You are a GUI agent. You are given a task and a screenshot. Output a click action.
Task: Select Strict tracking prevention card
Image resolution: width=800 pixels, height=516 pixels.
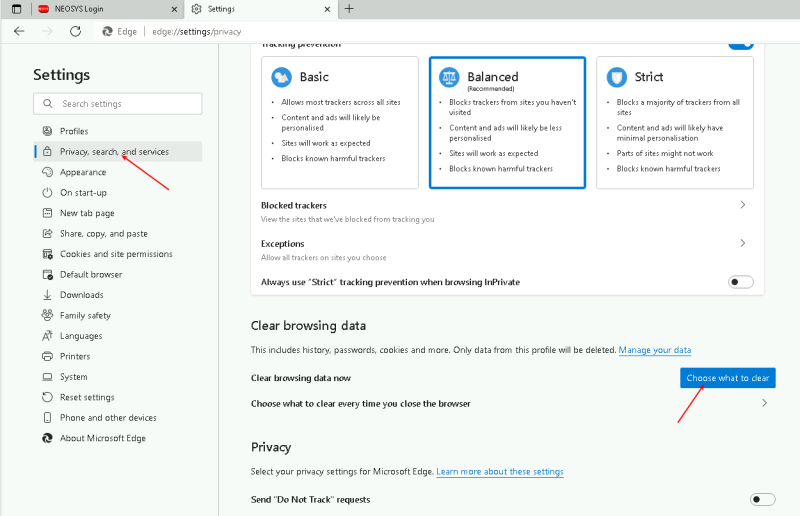(675, 122)
